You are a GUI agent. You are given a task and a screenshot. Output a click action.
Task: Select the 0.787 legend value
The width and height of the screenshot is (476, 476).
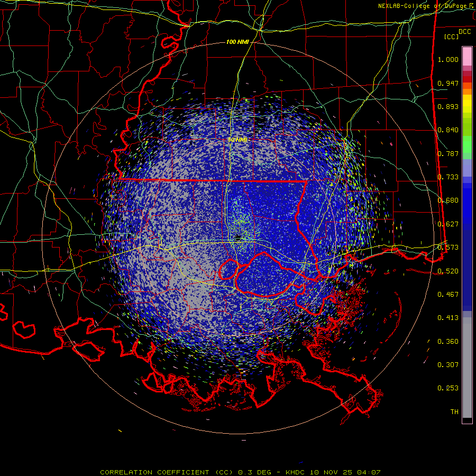point(448,153)
